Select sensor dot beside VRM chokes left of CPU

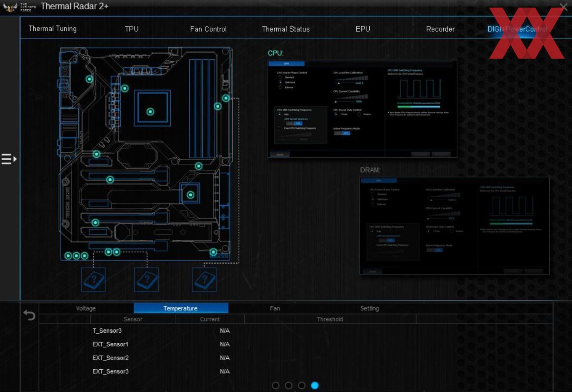pyautogui.click(x=124, y=88)
